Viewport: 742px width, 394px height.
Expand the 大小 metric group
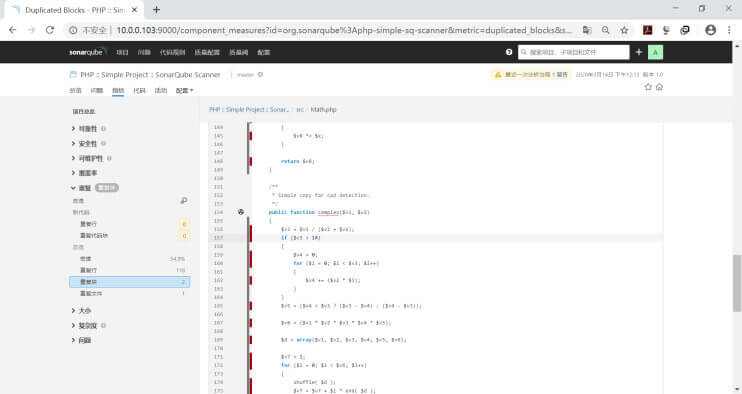point(81,310)
